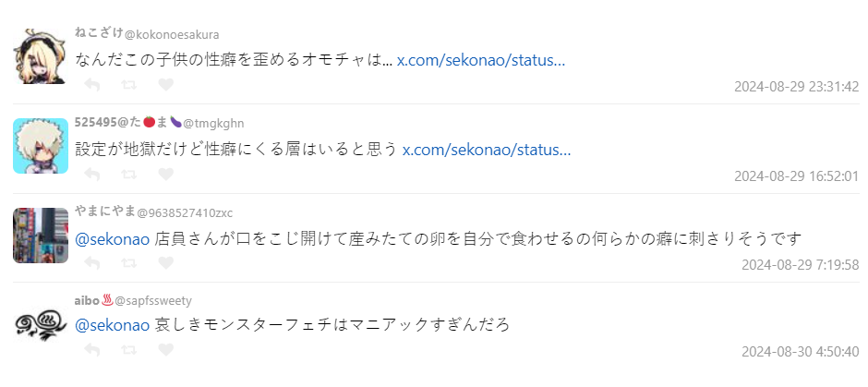Image resolution: width=868 pixels, height=387 pixels.
Task: Open x.com/sekonao link in kokonoesakura's tweet
Action: 481,60
